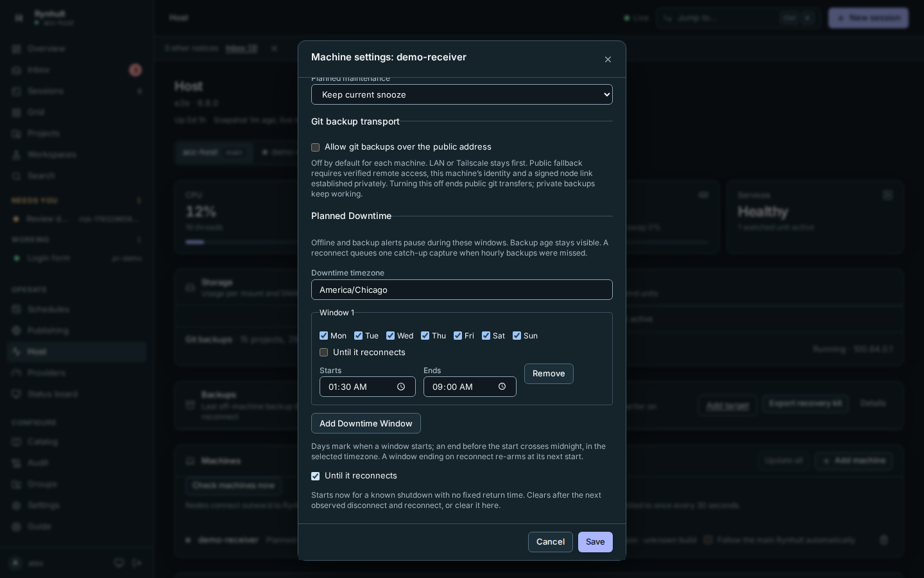This screenshot has height=578, width=924.
Task: Uncheck Fri in Window 1
Action: tap(458, 335)
